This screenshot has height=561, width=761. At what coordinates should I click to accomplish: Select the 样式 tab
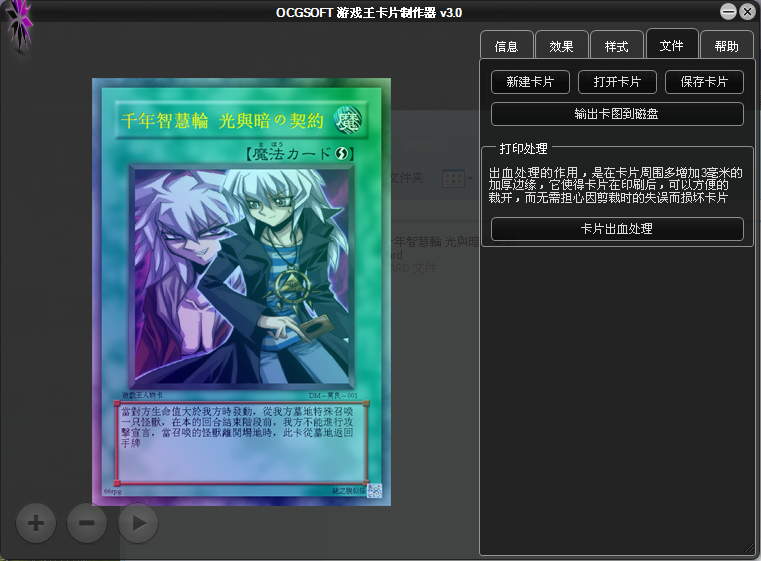pos(616,46)
